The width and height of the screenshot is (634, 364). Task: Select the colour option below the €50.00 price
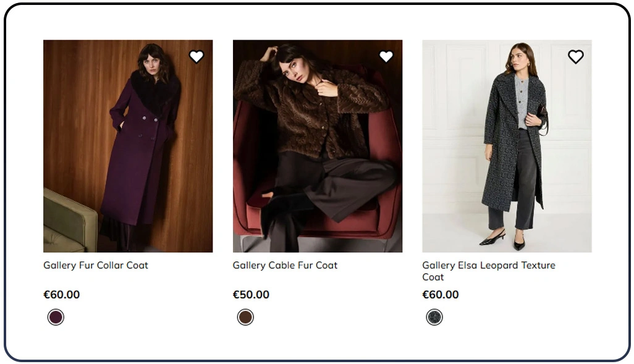pyautogui.click(x=246, y=318)
